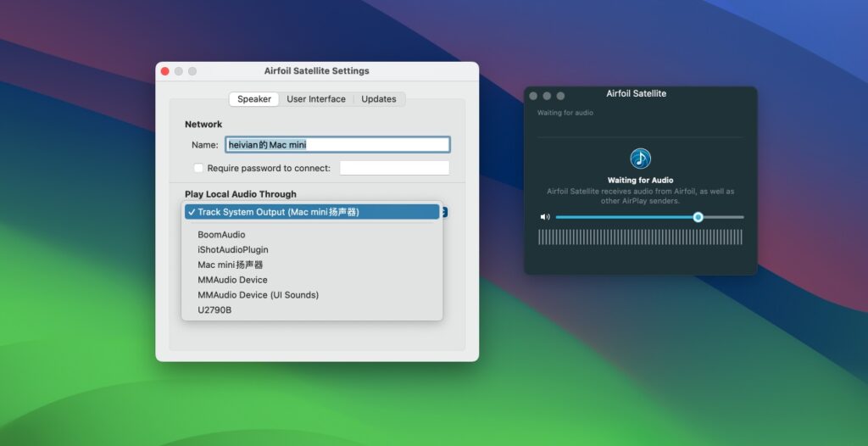
Task: Click the Play Local Audio Through label
Action: point(241,194)
